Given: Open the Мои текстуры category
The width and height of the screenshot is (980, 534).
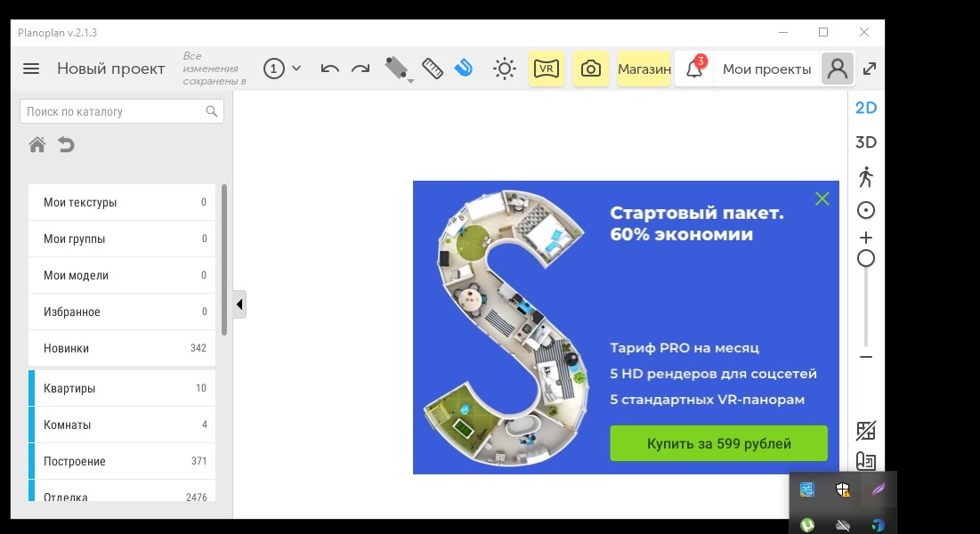Looking at the screenshot, I should pyautogui.click(x=122, y=202).
